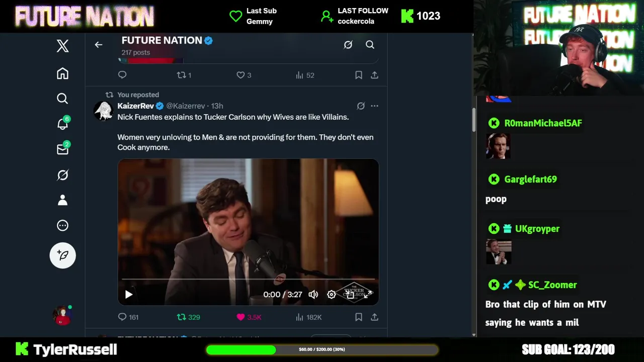Click the Last Sub heart icon
The height and width of the screenshot is (362, 644).
click(236, 16)
